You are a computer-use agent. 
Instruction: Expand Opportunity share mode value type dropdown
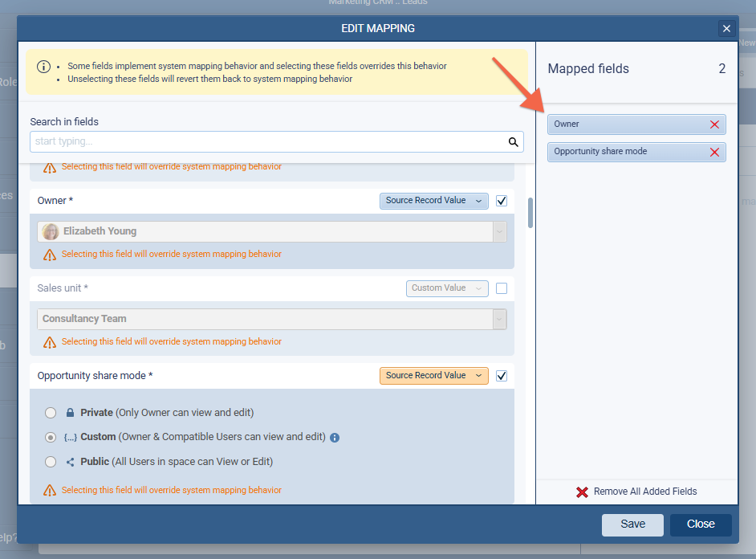433,376
